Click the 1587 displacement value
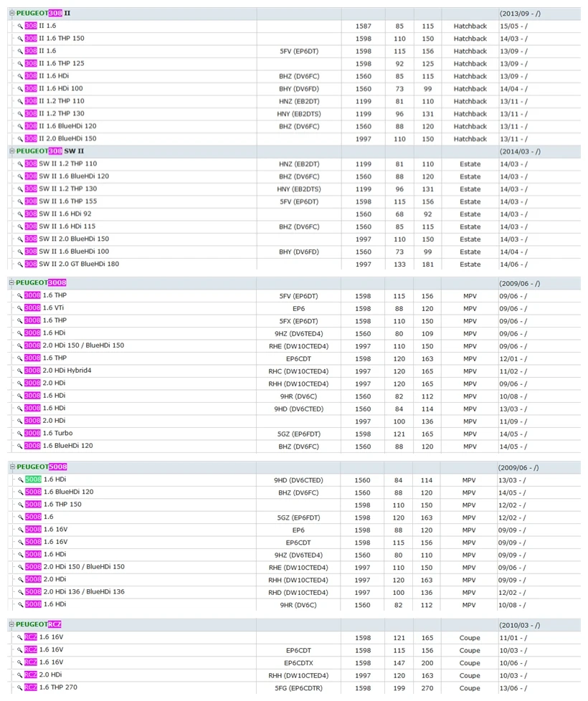 point(363,26)
